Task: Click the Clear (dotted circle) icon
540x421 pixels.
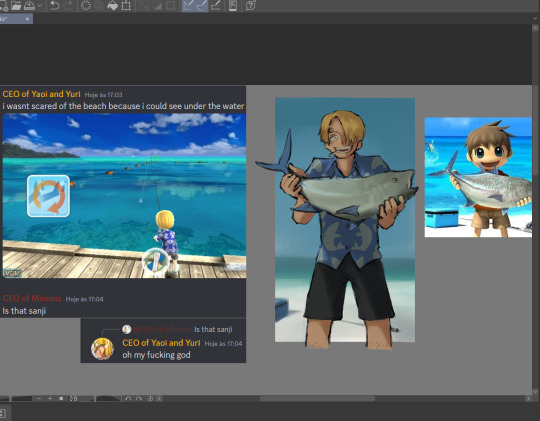Action: pos(85,6)
